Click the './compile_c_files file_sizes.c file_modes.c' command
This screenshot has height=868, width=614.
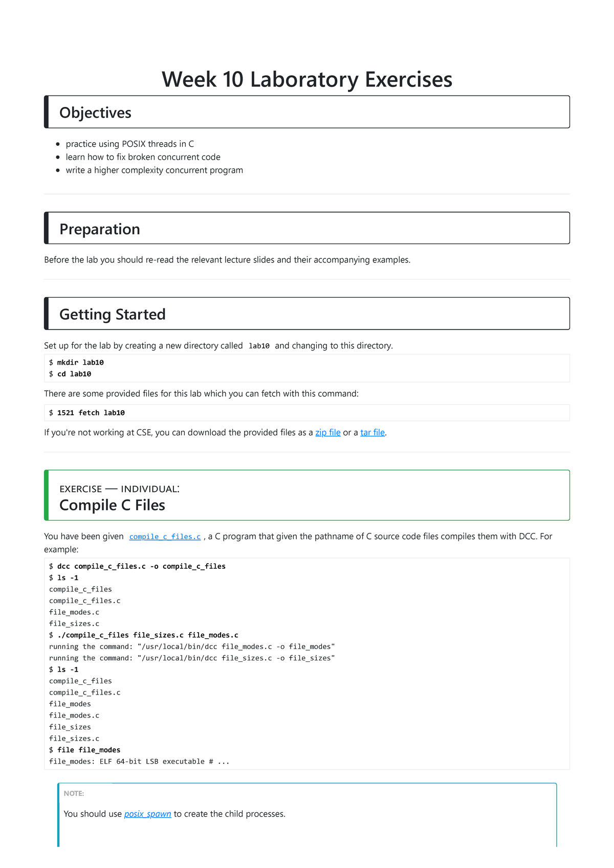pos(147,635)
